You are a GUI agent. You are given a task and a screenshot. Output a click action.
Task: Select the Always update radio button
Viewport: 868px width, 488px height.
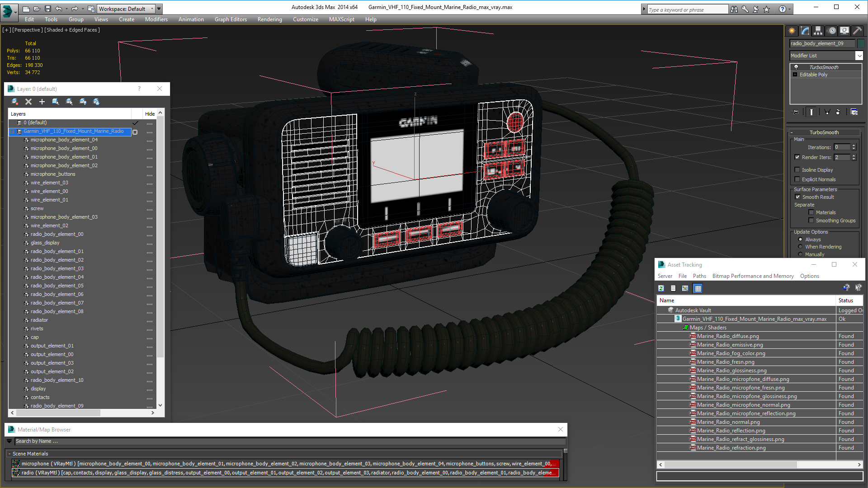tap(800, 239)
